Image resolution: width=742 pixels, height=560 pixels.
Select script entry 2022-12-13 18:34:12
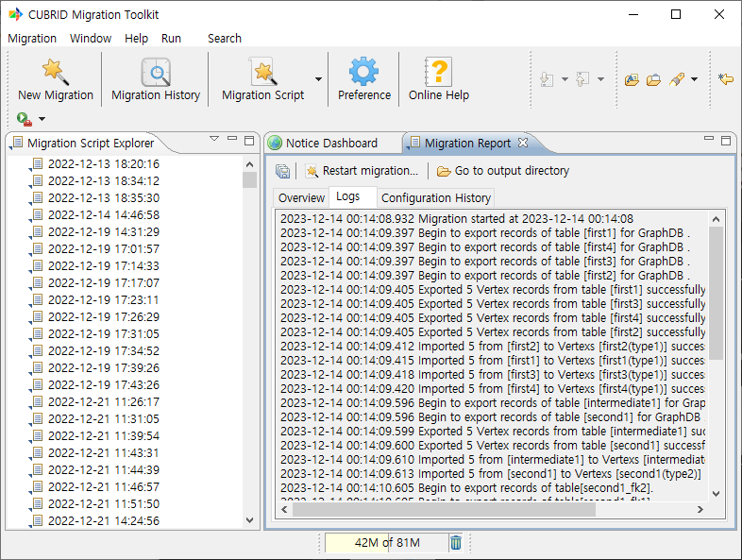click(104, 180)
